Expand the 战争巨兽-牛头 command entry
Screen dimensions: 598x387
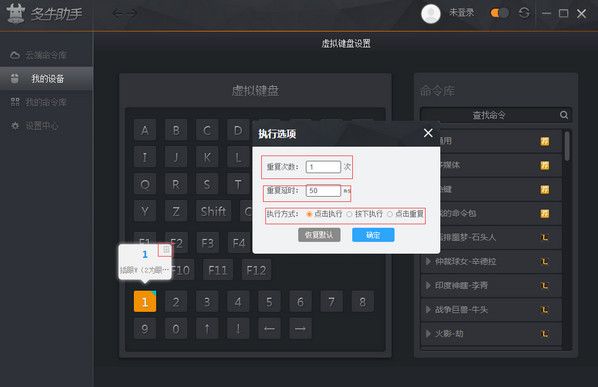point(428,309)
